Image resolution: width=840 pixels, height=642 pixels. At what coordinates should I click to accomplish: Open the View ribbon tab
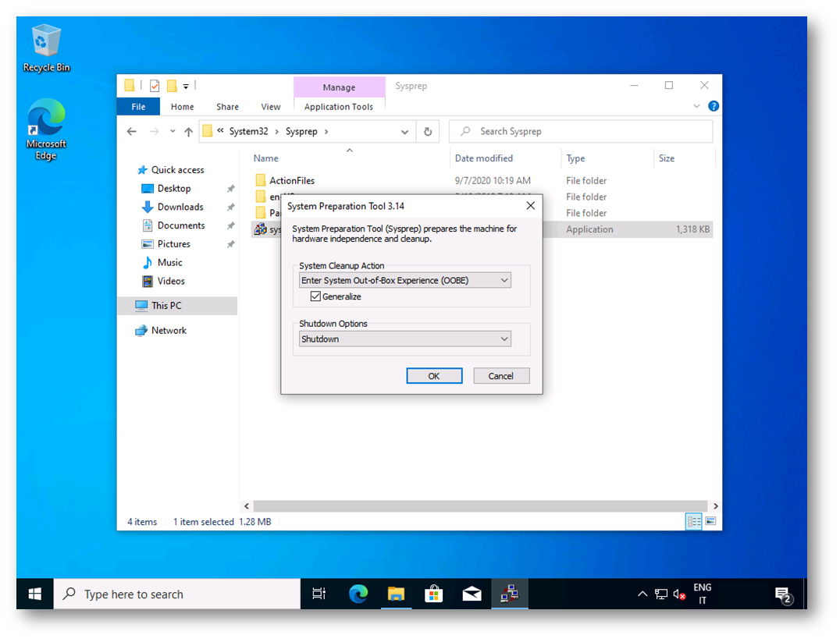point(271,107)
